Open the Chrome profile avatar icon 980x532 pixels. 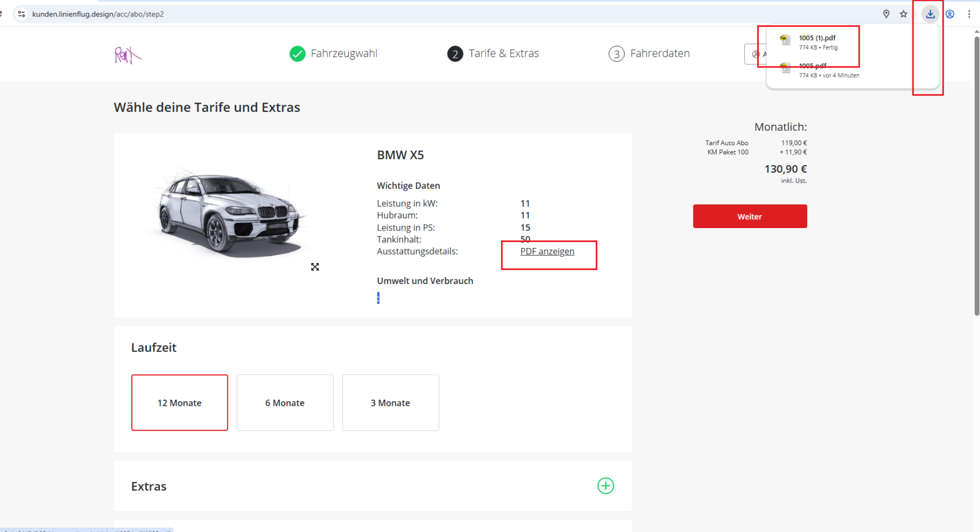click(x=950, y=14)
